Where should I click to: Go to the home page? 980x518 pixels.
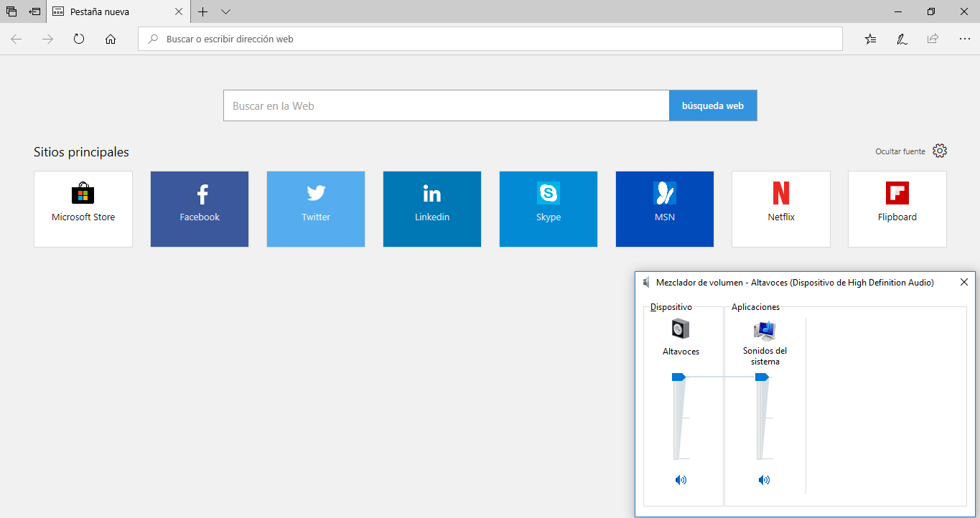click(x=111, y=39)
